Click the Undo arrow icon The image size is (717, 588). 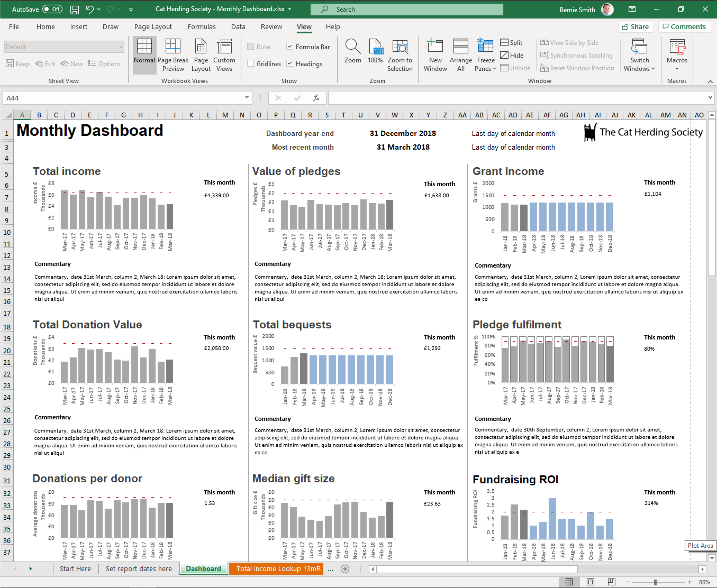pyautogui.click(x=89, y=10)
